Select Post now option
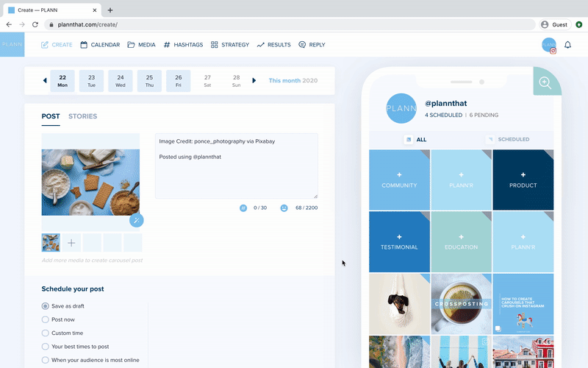 click(x=58, y=319)
